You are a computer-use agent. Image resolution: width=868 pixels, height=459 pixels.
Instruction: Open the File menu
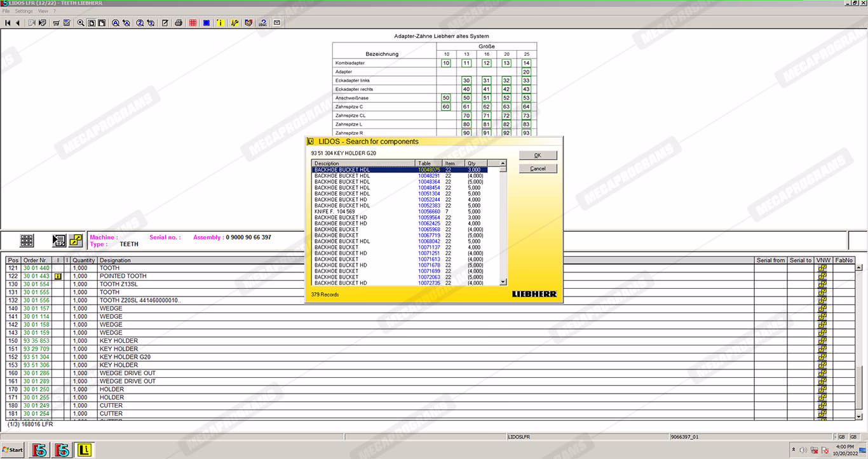[6, 11]
